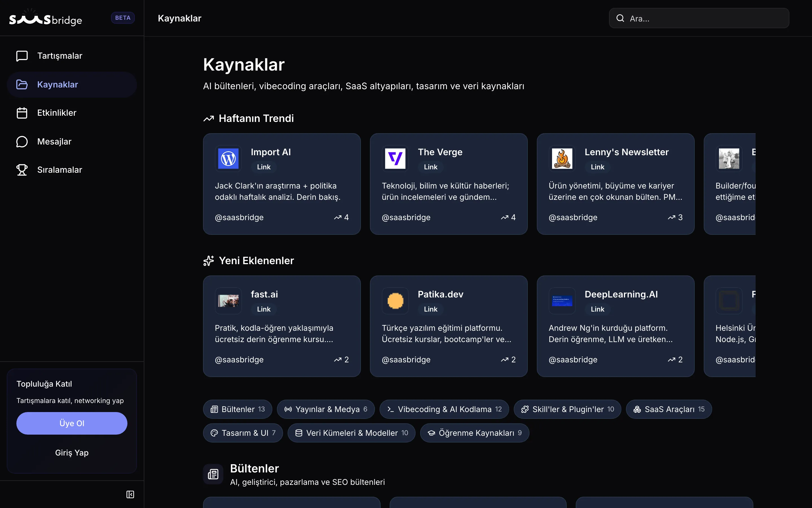Click the Kaynaklar folder icon
The height and width of the screenshot is (508, 812).
(x=22, y=84)
